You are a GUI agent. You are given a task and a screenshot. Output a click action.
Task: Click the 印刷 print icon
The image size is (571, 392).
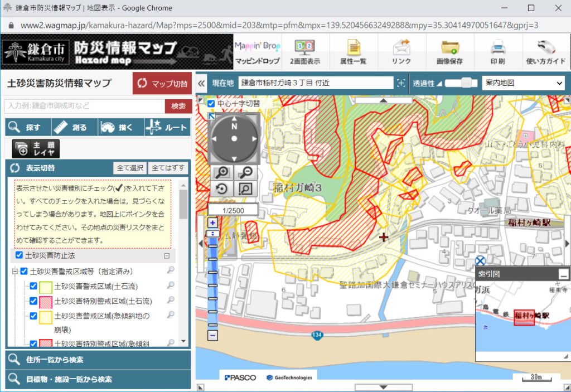point(497,52)
